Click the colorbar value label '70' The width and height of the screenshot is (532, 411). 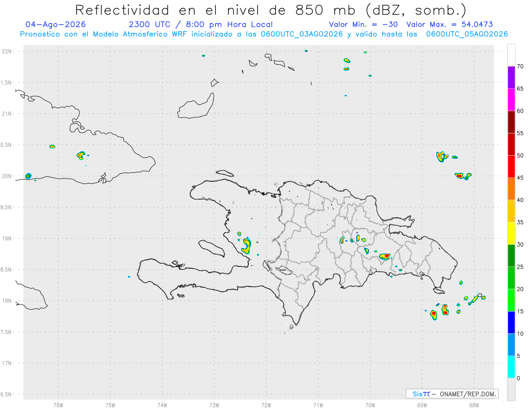(520, 67)
